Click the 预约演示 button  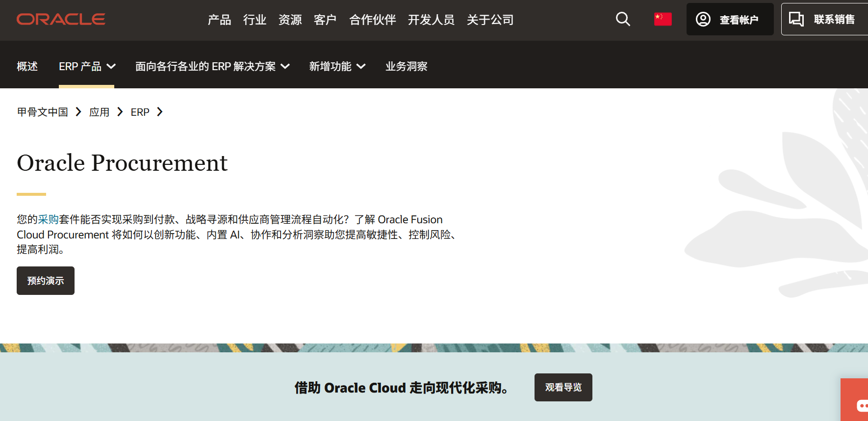click(x=46, y=281)
